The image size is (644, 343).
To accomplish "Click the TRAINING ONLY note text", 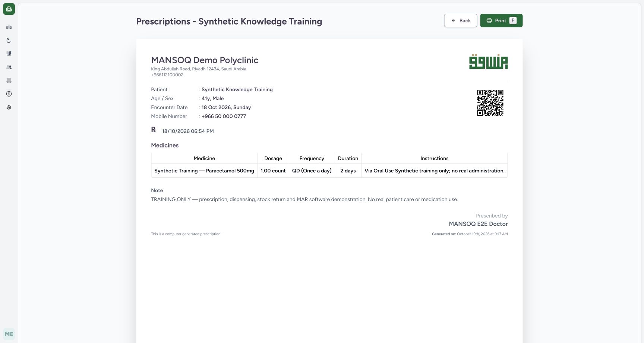I will [304, 199].
